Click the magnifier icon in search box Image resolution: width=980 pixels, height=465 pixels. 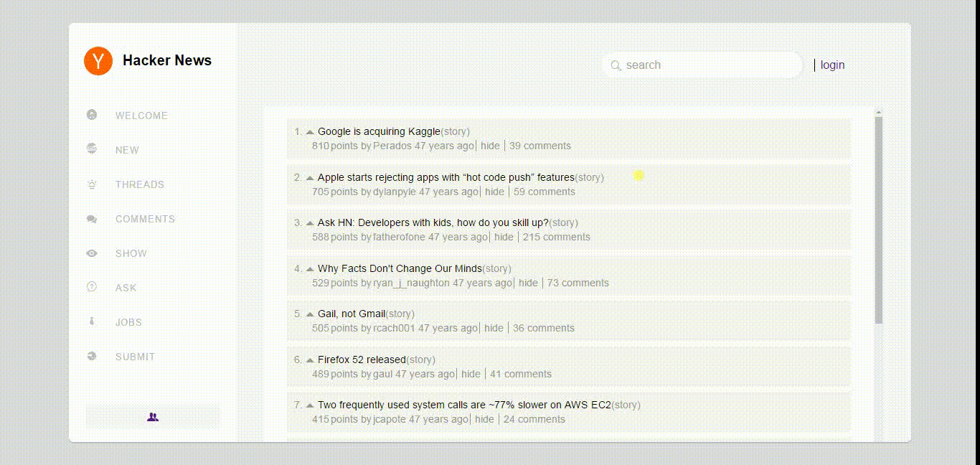pos(616,65)
